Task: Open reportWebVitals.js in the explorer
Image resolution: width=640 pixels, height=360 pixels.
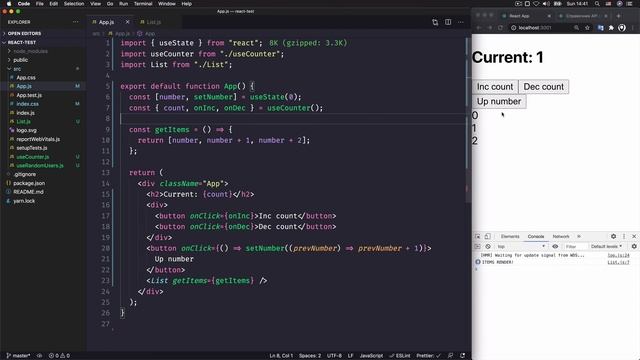Action: click(38, 139)
